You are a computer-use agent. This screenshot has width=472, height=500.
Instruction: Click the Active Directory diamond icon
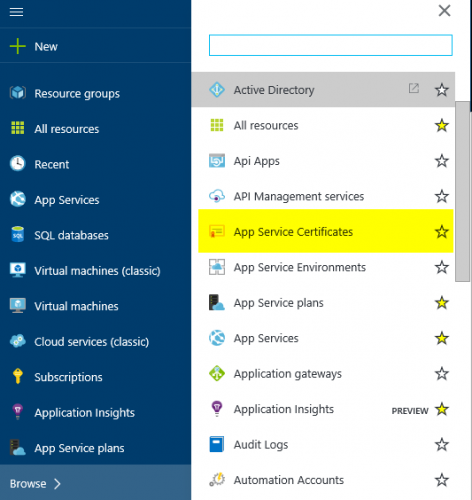(x=217, y=90)
